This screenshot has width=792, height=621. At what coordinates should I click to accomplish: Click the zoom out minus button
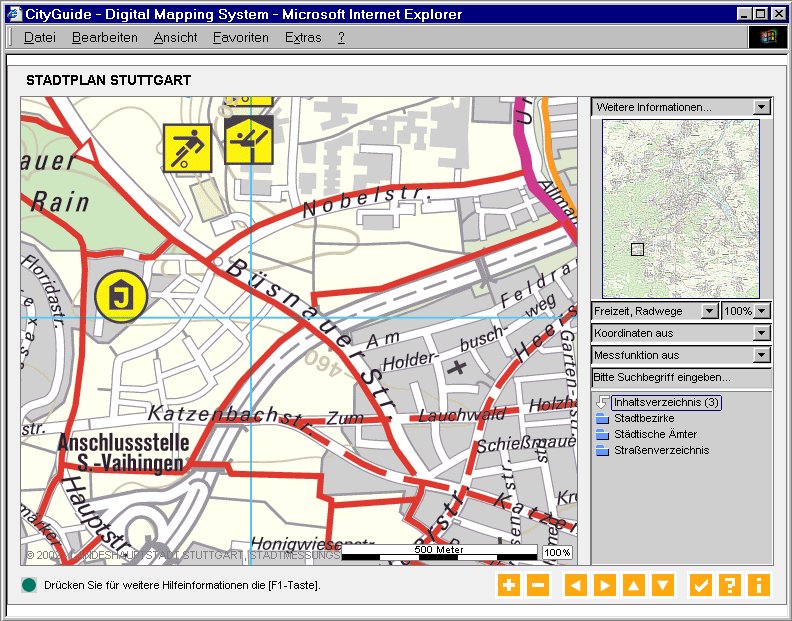[x=537, y=586]
